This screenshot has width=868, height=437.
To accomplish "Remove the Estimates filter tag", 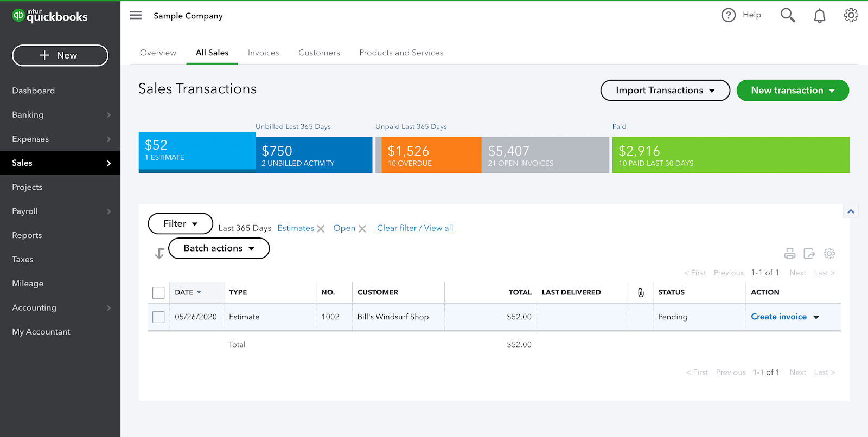I will (x=321, y=229).
